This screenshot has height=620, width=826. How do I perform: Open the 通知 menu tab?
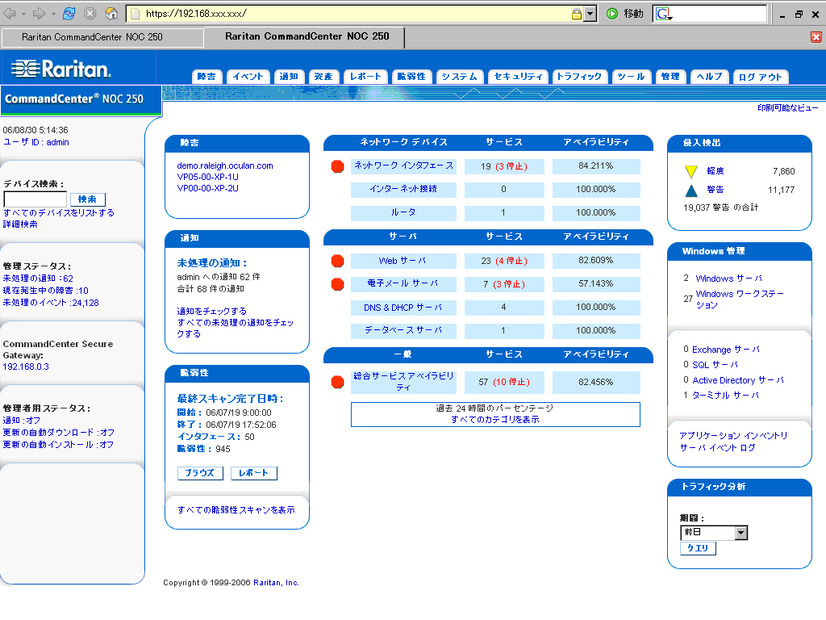(x=289, y=76)
